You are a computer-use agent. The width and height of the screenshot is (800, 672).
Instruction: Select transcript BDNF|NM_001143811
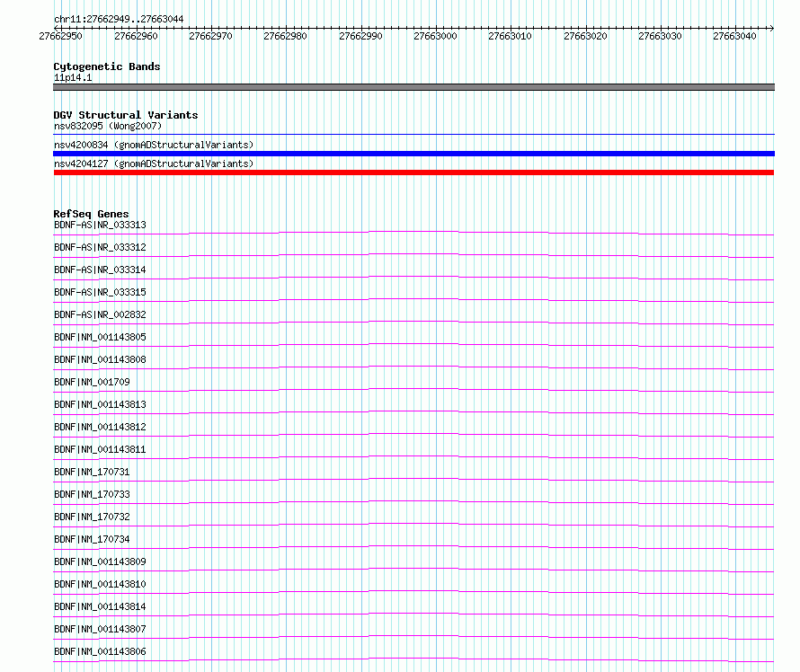[100, 449]
